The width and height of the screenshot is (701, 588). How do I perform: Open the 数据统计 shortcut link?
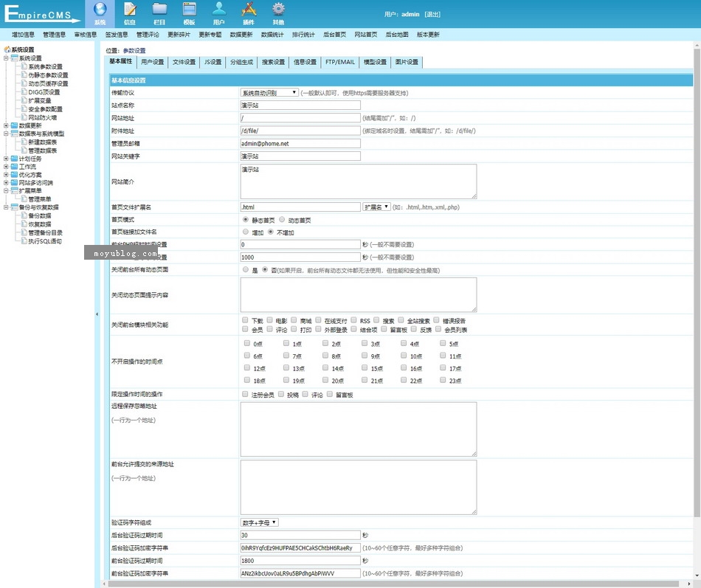point(273,35)
